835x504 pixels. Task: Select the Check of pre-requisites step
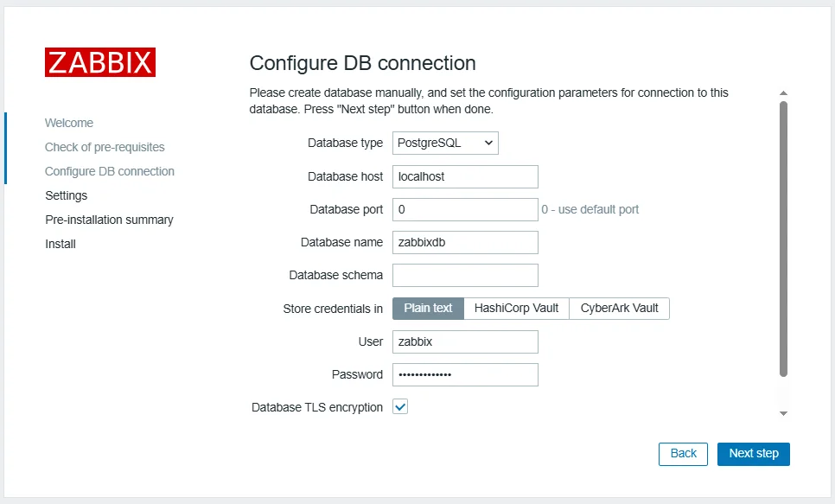click(x=105, y=147)
